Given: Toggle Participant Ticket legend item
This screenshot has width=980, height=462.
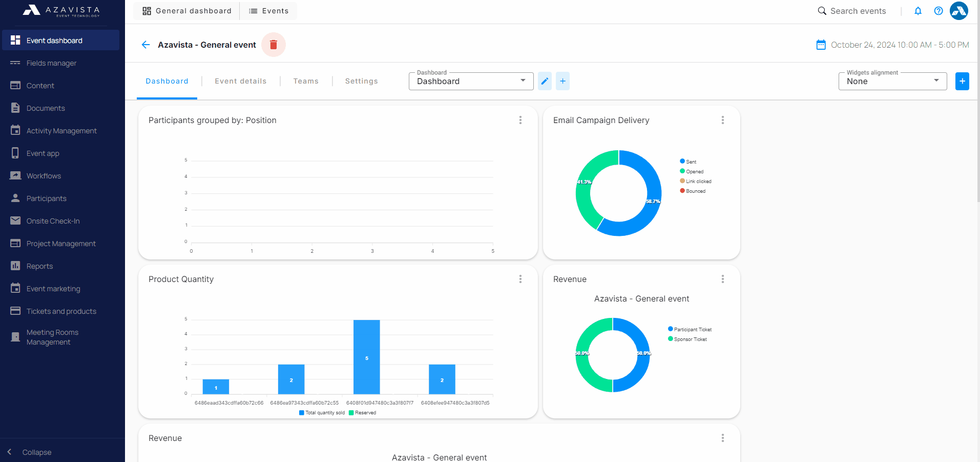Looking at the screenshot, I should (x=690, y=329).
